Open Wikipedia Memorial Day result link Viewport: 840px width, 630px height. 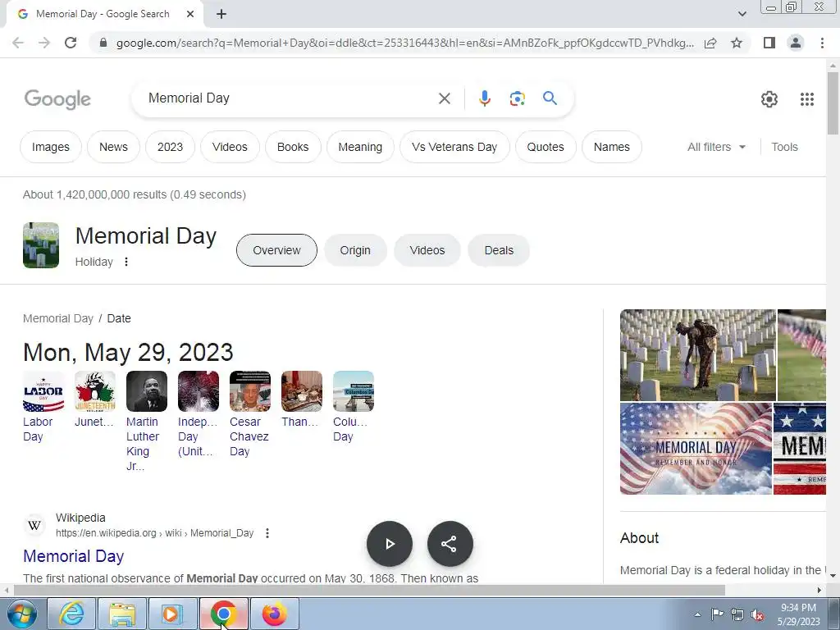click(x=73, y=556)
